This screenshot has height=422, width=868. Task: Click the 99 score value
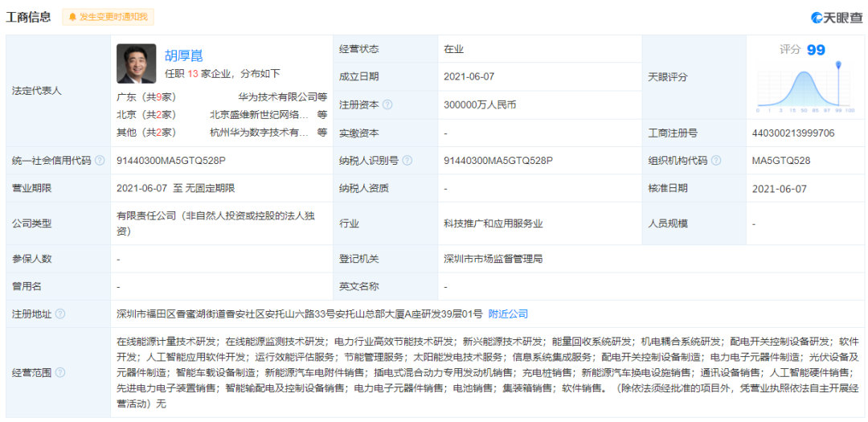(816, 50)
